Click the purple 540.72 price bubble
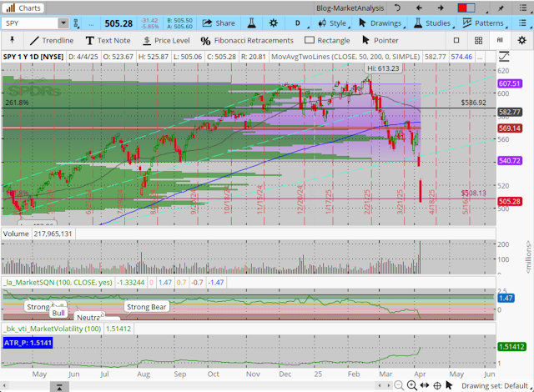Viewport: 534px width, 392px height. click(510, 161)
